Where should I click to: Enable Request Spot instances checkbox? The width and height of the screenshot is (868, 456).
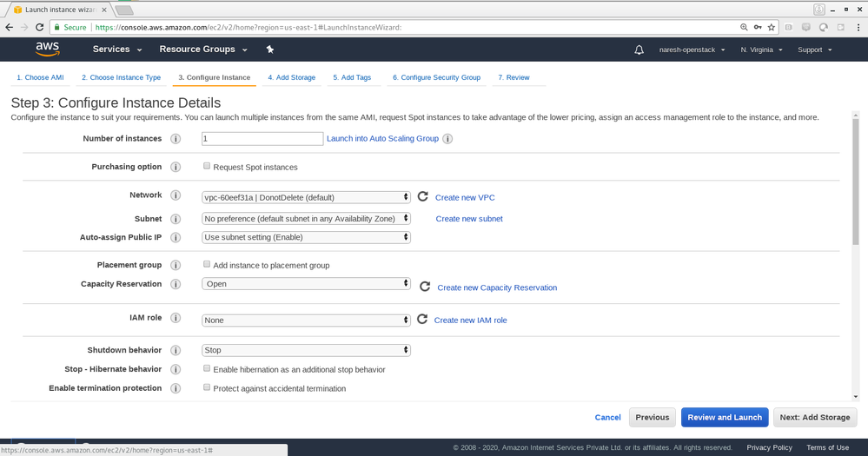pos(207,166)
